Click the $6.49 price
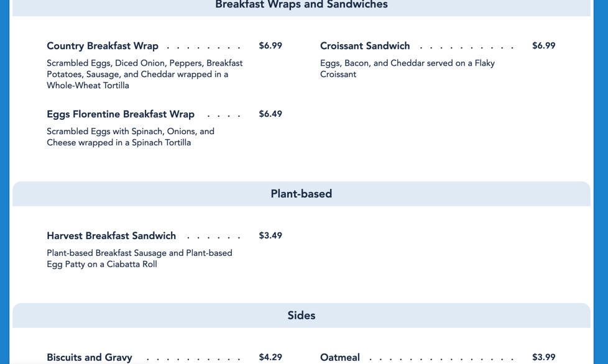Image resolution: width=608 pixels, height=364 pixels. (x=270, y=114)
